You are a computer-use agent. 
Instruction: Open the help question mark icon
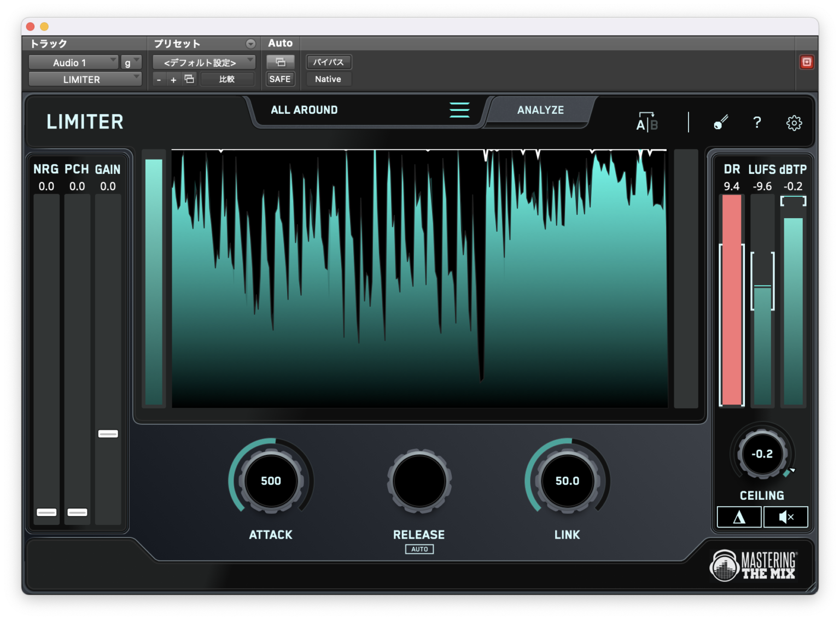click(756, 123)
